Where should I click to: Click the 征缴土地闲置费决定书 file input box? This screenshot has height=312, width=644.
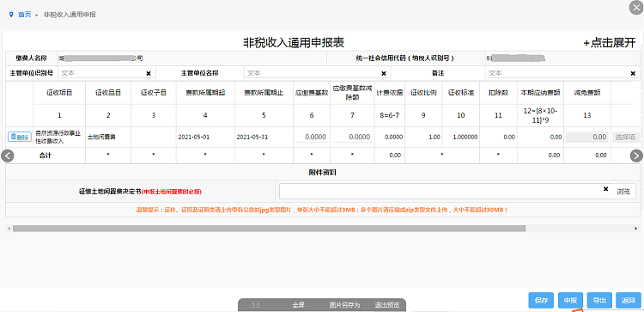pos(446,191)
